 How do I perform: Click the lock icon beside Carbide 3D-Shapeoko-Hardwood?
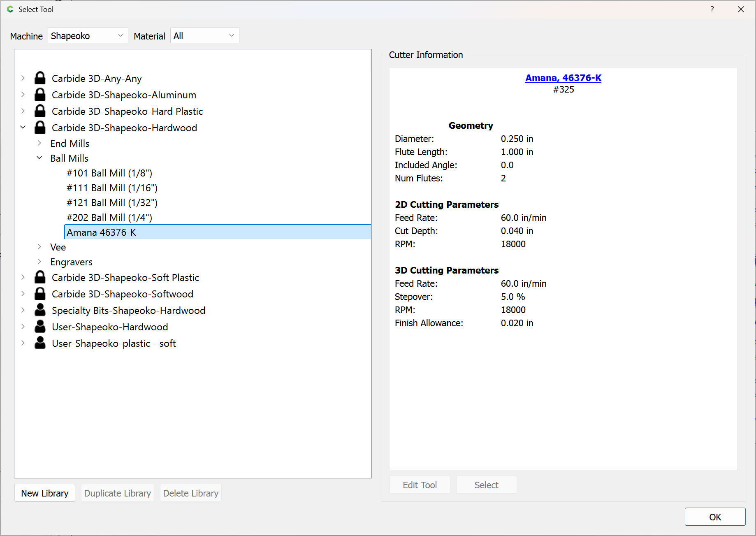pos(40,128)
